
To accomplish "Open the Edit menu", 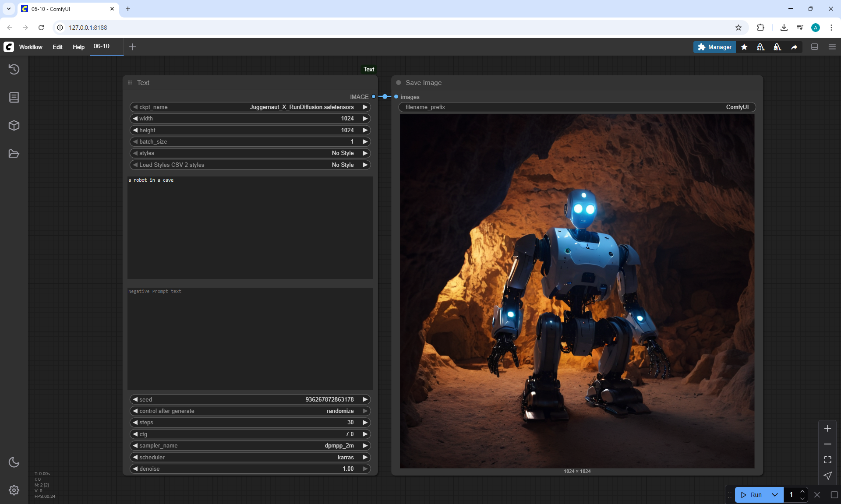I will pos(57,47).
